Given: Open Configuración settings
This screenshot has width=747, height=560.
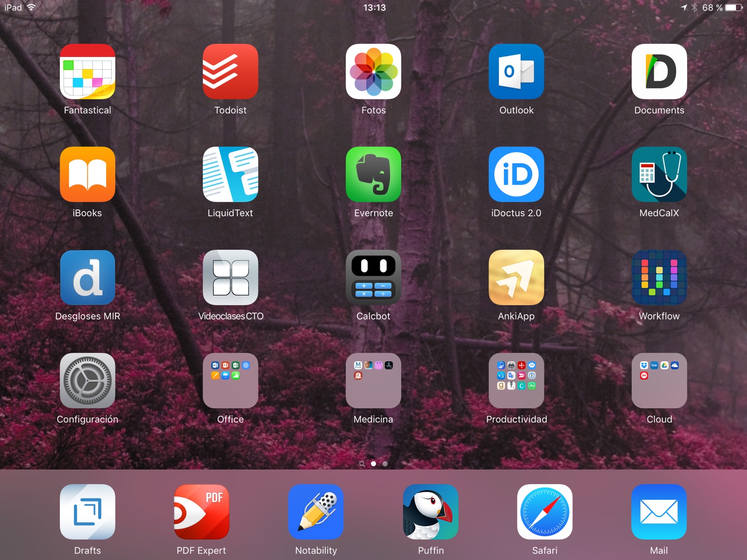Looking at the screenshot, I should click(x=88, y=381).
